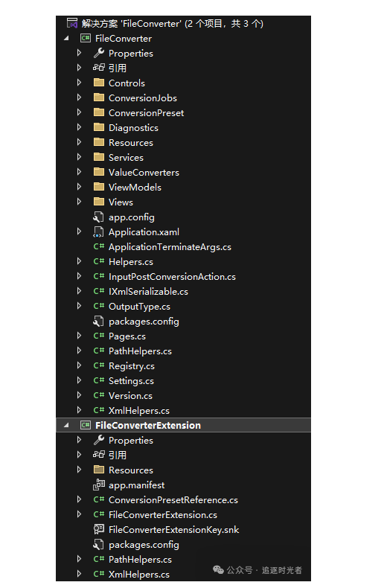The width and height of the screenshot is (384, 588).
Task: Select ConversionPresetReference.cs file
Action: tap(173, 500)
